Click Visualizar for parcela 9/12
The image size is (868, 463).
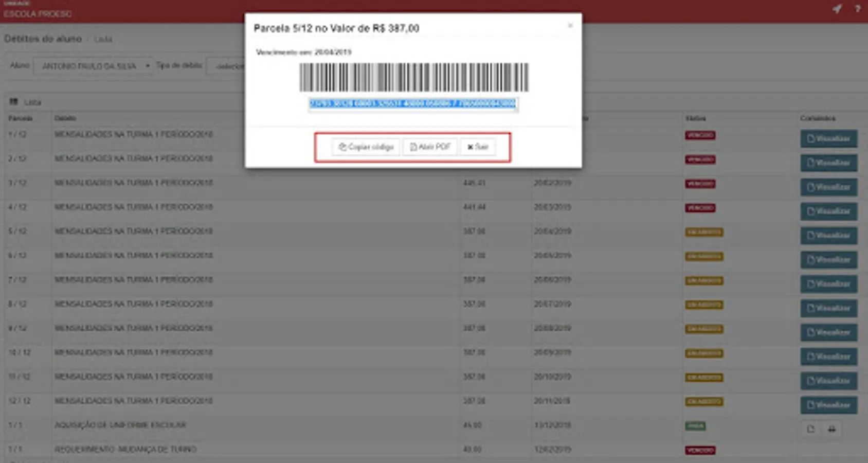[829, 332]
